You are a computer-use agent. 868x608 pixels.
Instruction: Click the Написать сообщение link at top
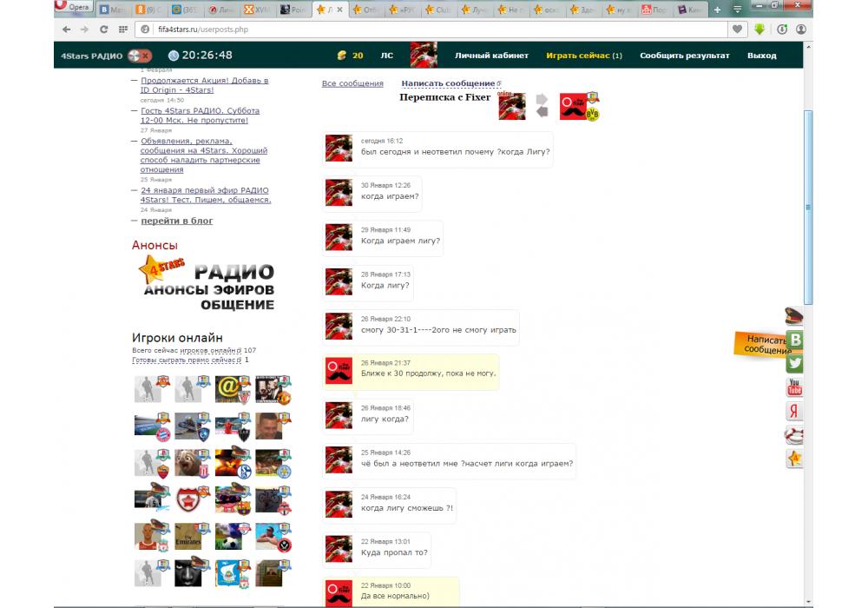(449, 83)
